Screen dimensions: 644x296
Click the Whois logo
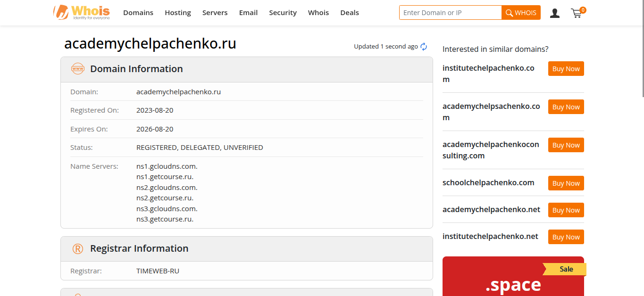click(82, 12)
